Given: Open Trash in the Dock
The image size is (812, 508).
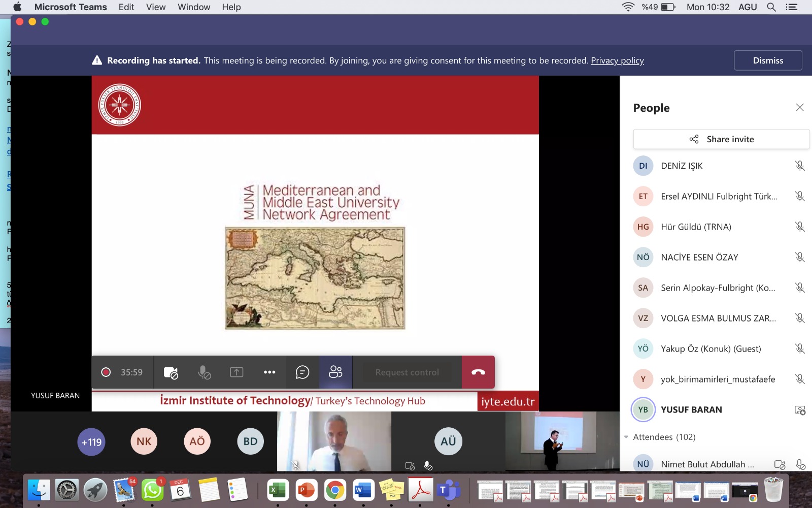Looking at the screenshot, I should point(773,490).
